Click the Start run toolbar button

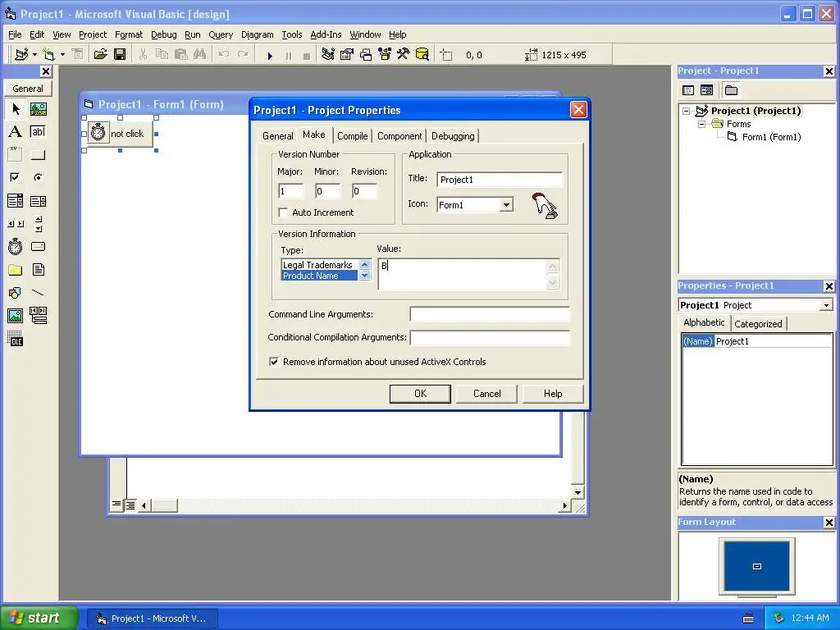coord(270,55)
